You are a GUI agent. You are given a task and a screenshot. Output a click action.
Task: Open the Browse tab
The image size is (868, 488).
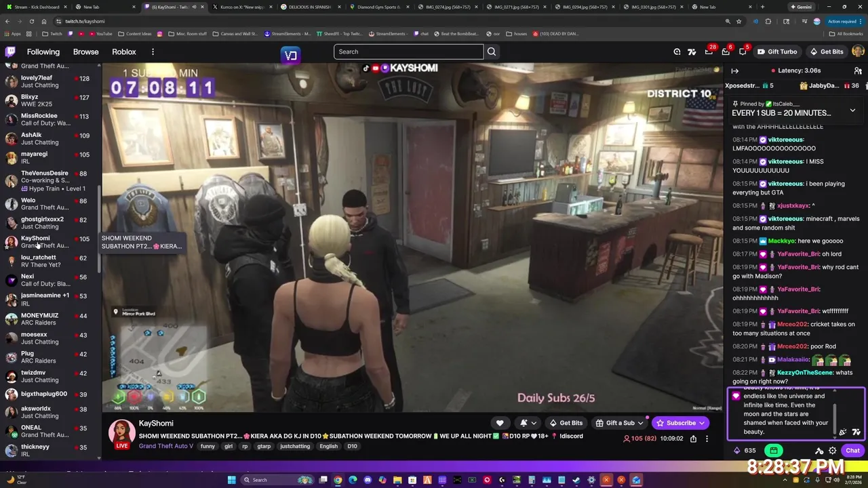(x=86, y=52)
